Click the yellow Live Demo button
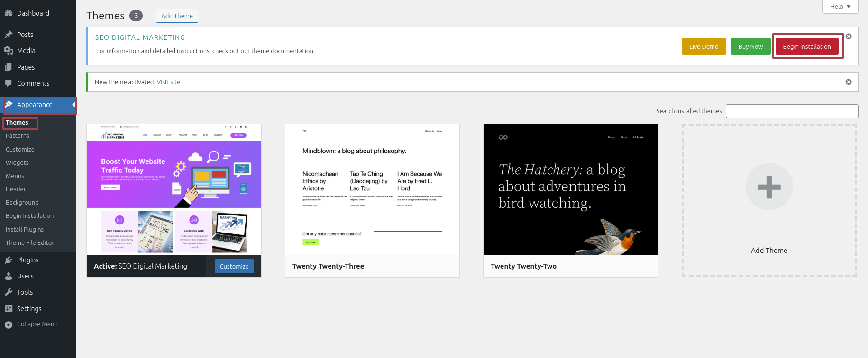 click(704, 46)
